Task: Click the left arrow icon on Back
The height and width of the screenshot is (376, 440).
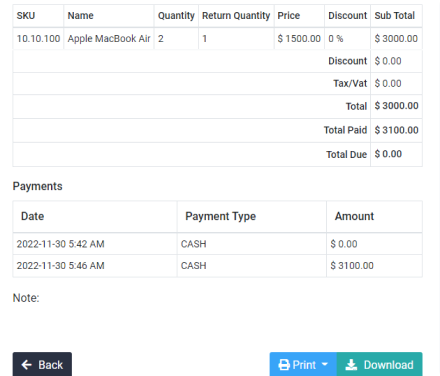Action: (x=27, y=365)
